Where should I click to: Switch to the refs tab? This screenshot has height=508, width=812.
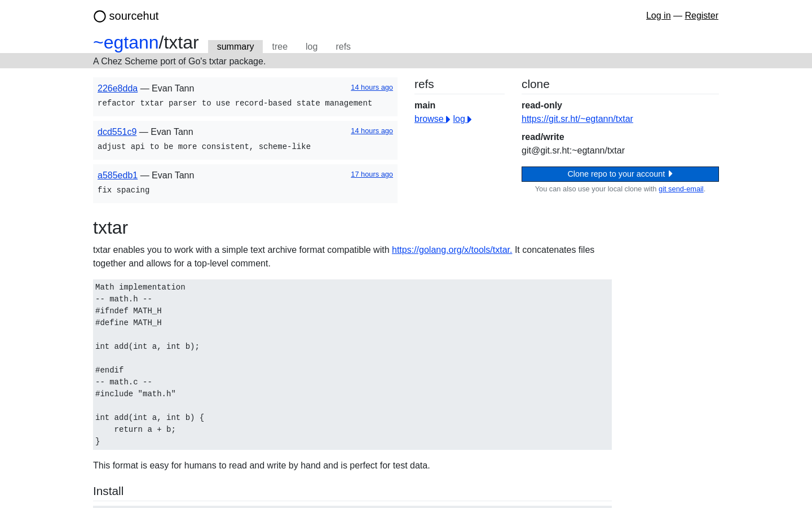click(343, 47)
